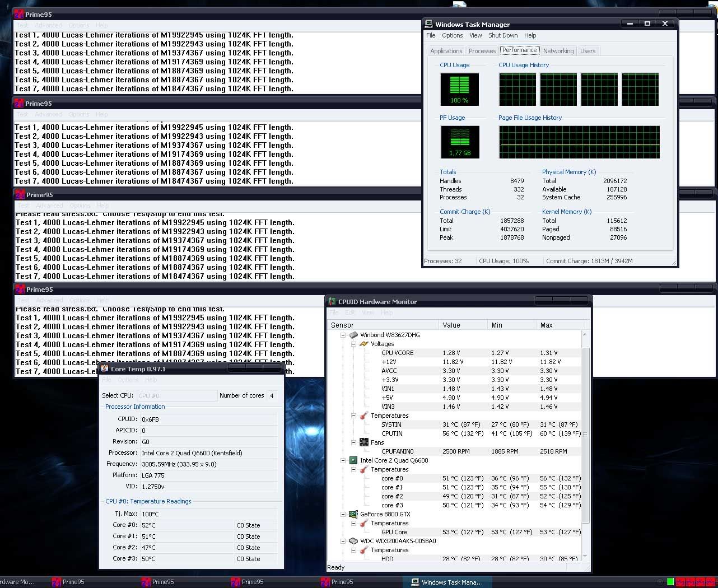This screenshot has height=588, width=718.
Task: Click the Windows Task Manager title bar icon
Action: point(429,24)
